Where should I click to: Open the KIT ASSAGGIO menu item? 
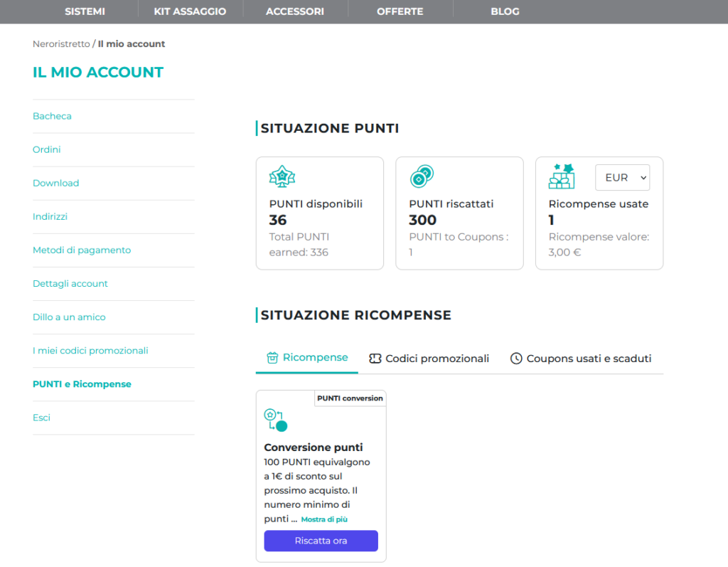[x=190, y=11]
